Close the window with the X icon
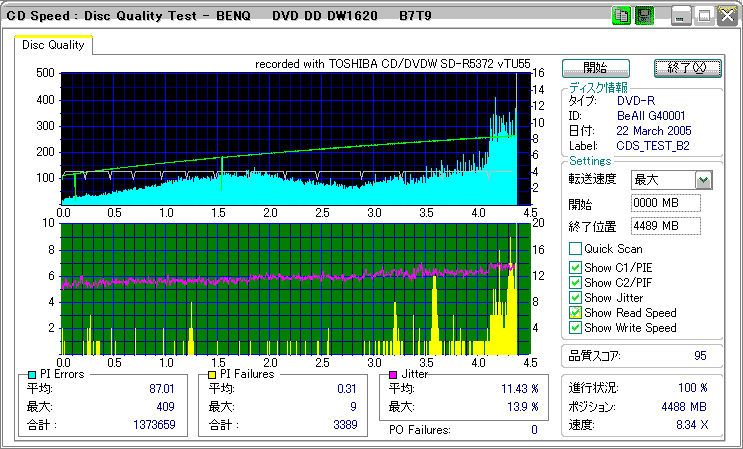 tap(726, 16)
